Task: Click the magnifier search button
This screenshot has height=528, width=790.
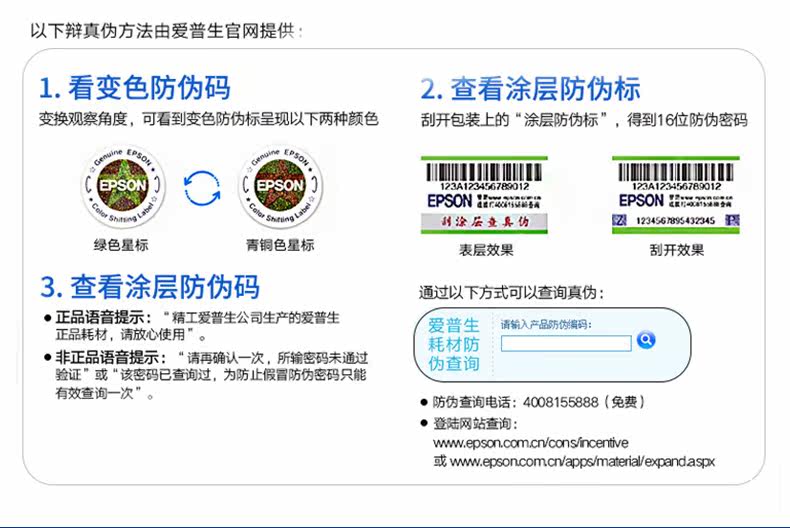Action: 646,340
